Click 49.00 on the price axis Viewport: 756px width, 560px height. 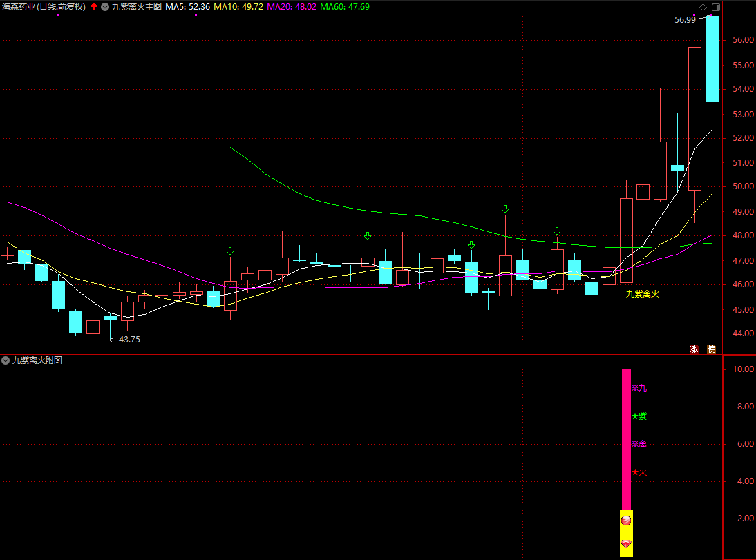click(743, 211)
